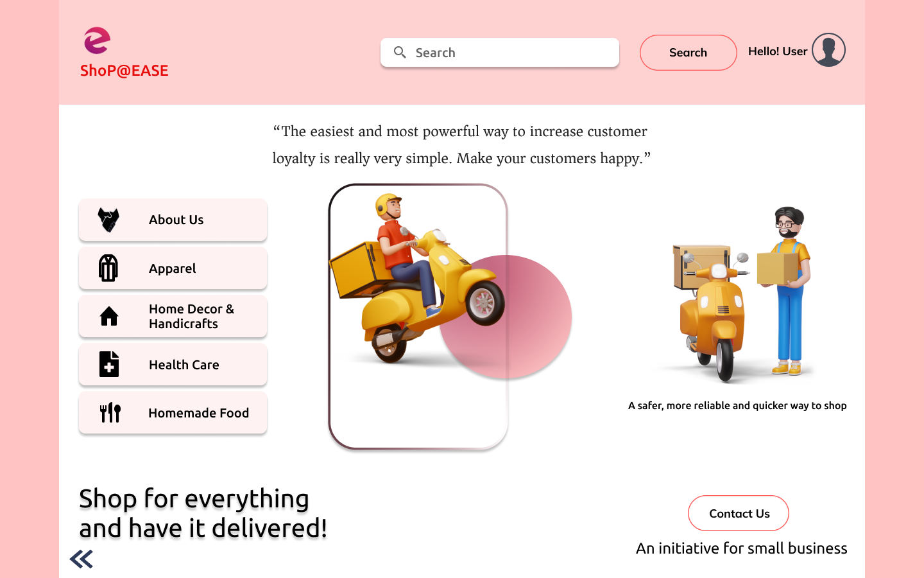Select the Health Care category
924x578 pixels.
[173, 364]
